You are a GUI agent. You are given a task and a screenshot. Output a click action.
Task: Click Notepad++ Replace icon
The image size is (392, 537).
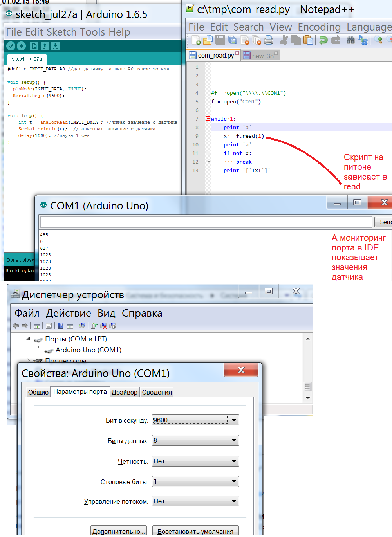(x=363, y=40)
